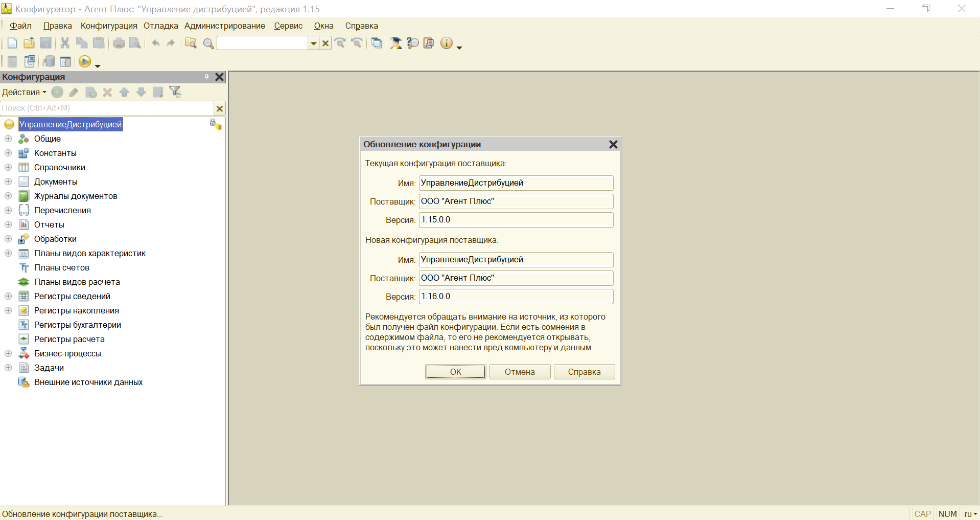Click the About info icon
The image size is (980, 520).
point(447,43)
